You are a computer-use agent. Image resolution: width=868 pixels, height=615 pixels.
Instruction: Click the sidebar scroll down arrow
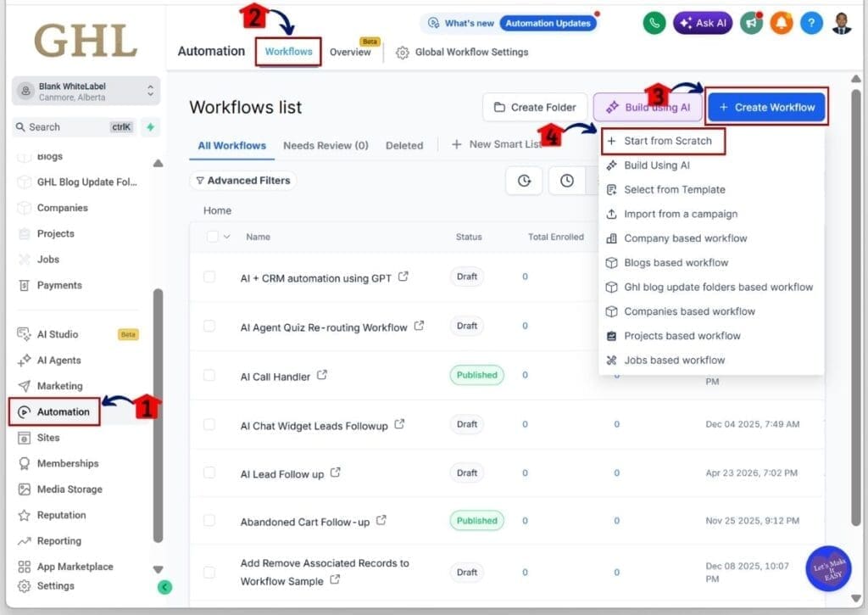pos(158,569)
